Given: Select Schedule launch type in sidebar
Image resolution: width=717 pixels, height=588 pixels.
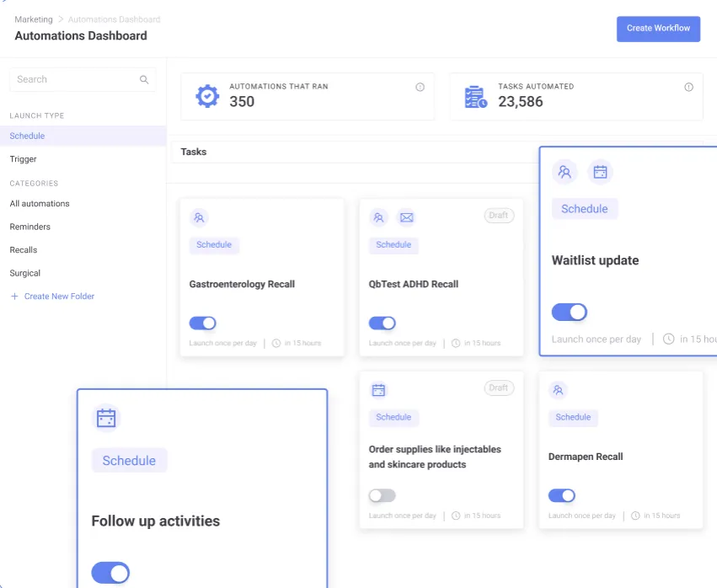Looking at the screenshot, I should click(28, 136).
